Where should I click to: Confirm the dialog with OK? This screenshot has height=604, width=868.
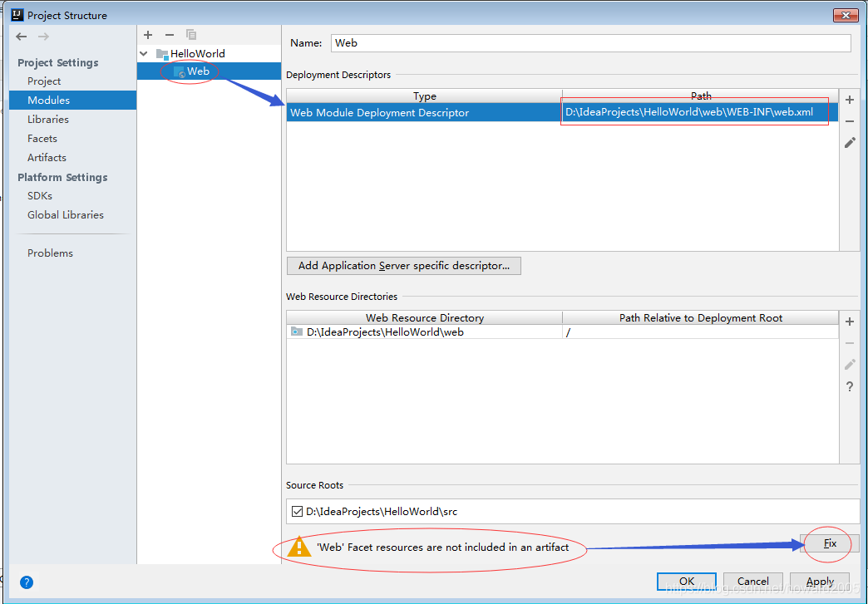[687, 582]
